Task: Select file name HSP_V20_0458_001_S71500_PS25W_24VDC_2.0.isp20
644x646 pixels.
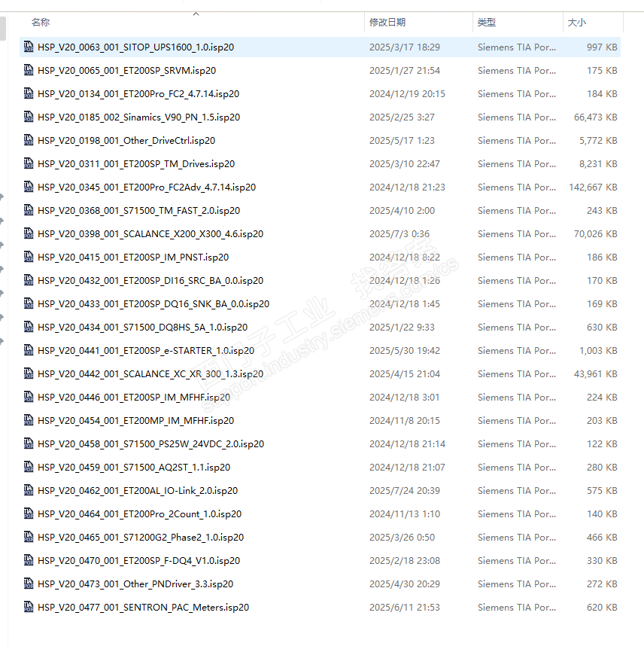Action: [x=150, y=444]
